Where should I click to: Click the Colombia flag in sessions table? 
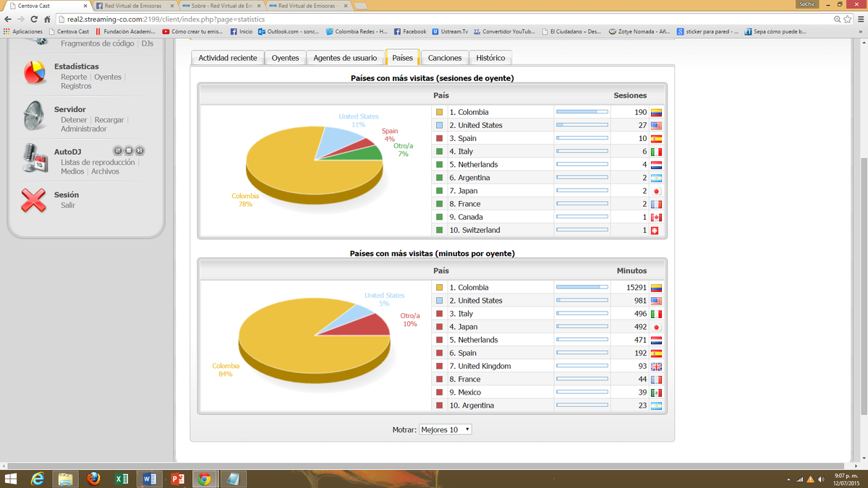(656, 113)
